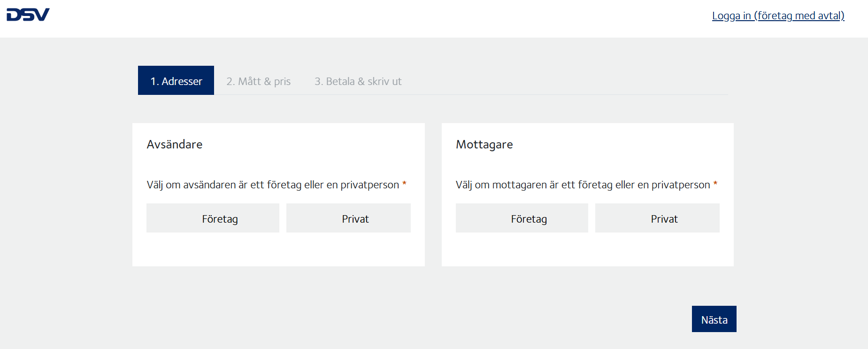Pick Privat for the Mottagare
The width and height of the screenshot is (868, 349).
[657, 218]
